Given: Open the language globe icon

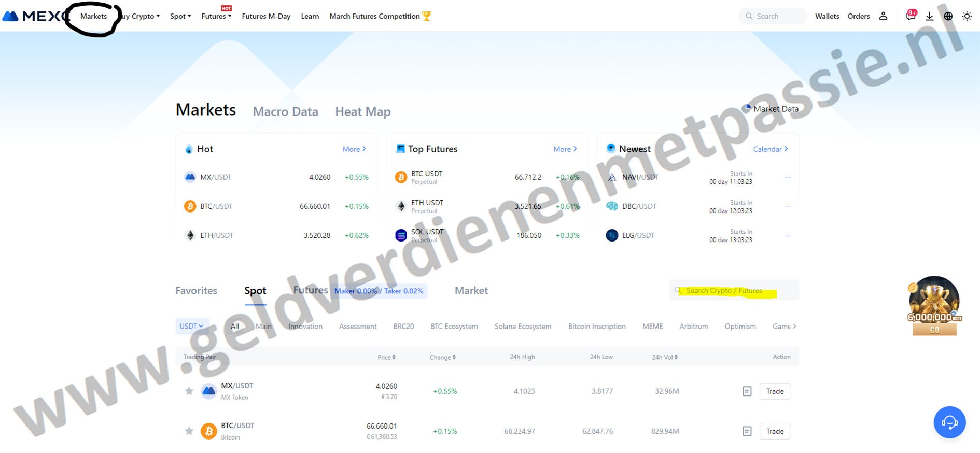Looking at the screenshot, I should coord(948,16).
